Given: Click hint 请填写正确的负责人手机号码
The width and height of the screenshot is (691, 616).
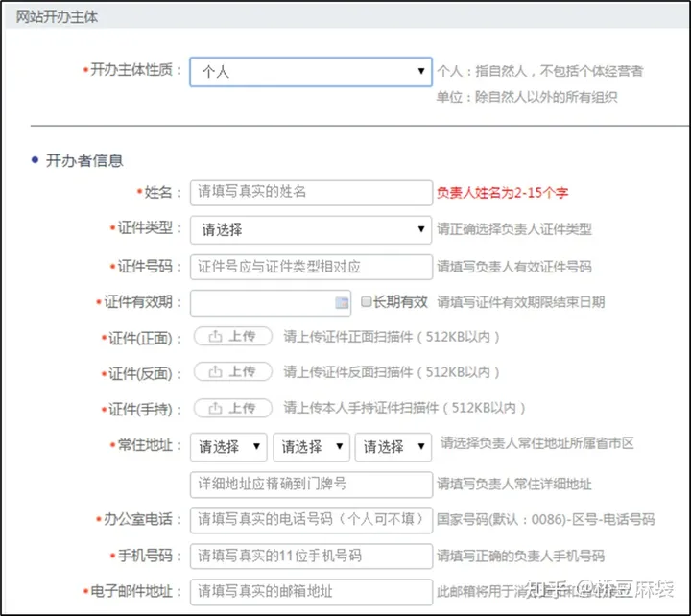Looking at the screenshot, I should 520,557.
